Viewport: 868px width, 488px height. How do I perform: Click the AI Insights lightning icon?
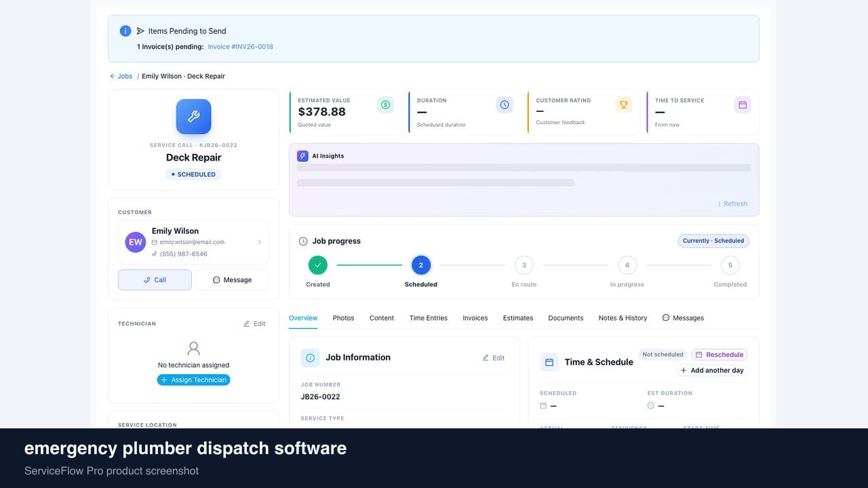click(x=302, y=156)
